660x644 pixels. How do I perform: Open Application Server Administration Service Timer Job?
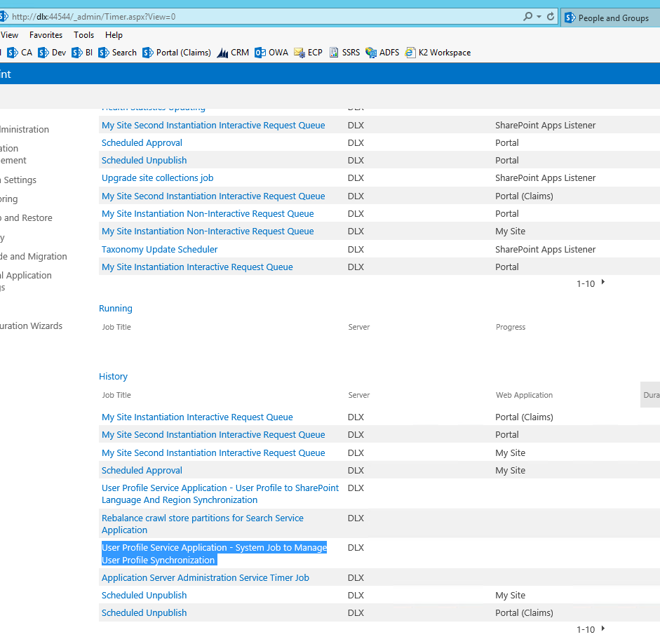[x=205, y=578]
